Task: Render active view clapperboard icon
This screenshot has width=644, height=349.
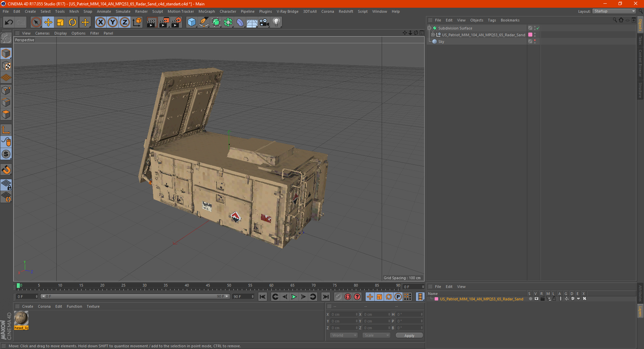Action: pos(152,22)
